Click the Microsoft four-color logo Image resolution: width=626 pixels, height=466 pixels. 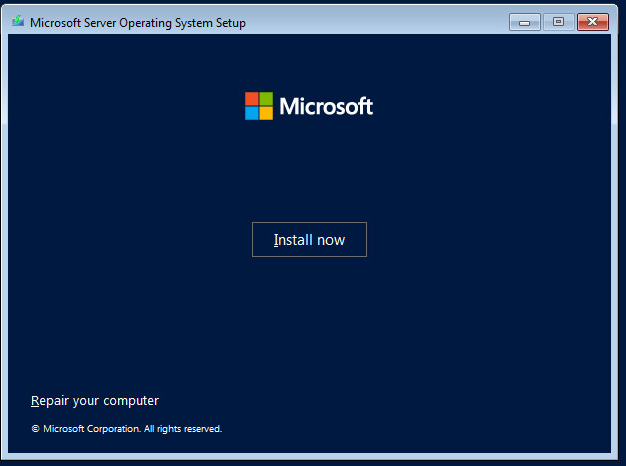259,106
